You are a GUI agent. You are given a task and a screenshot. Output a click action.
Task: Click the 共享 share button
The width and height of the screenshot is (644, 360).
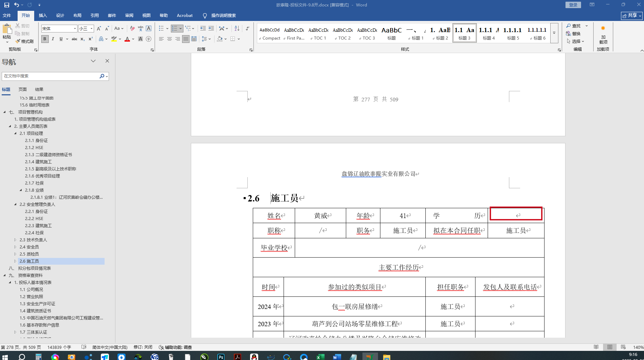[631, 16]
